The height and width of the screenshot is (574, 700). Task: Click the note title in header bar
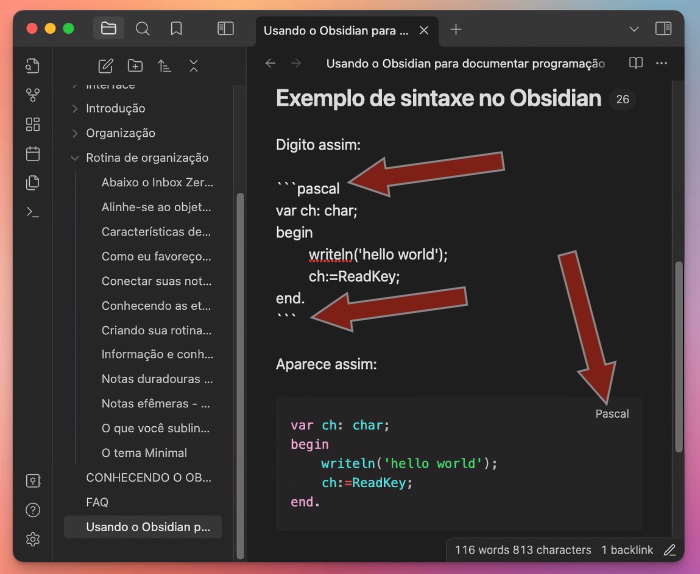point(465,63)
